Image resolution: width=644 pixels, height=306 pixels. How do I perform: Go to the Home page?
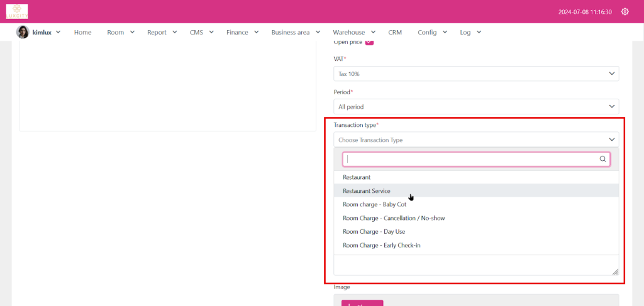82,32
